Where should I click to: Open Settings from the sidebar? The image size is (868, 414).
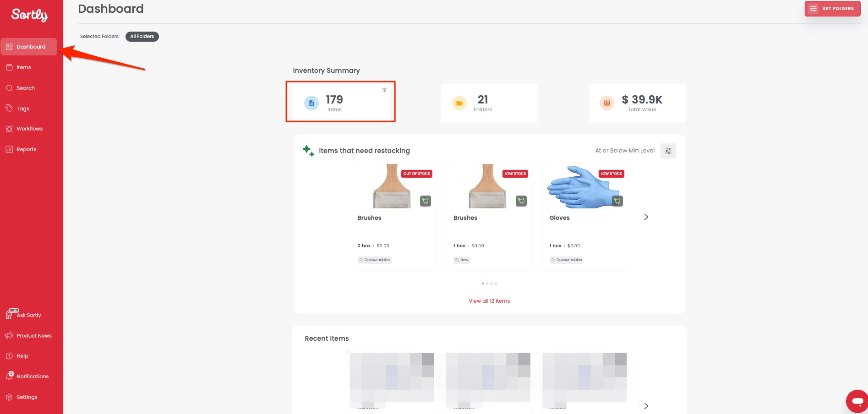point(27,397)
